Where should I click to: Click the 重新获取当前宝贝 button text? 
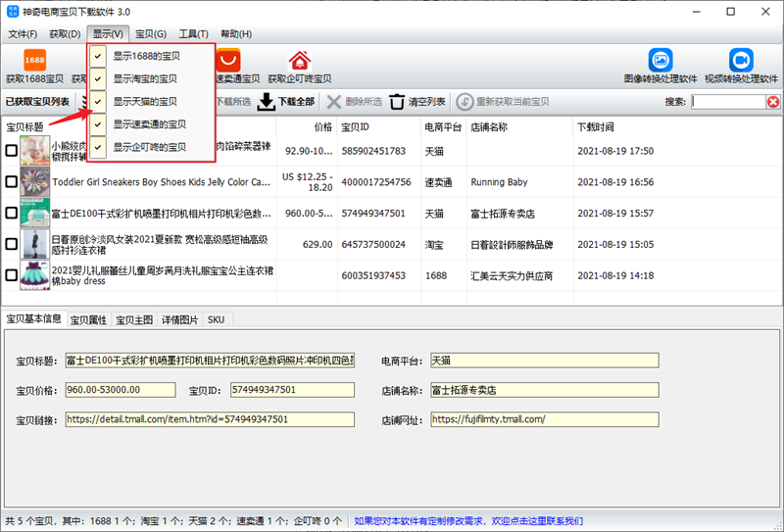[x=513, y=102]
